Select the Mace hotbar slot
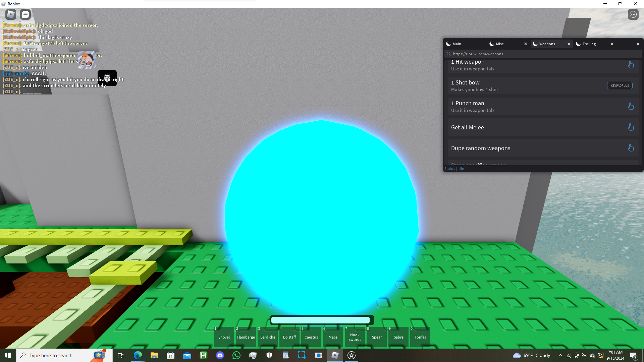Screen dimensions: 644x362 (x=333, y=337)
